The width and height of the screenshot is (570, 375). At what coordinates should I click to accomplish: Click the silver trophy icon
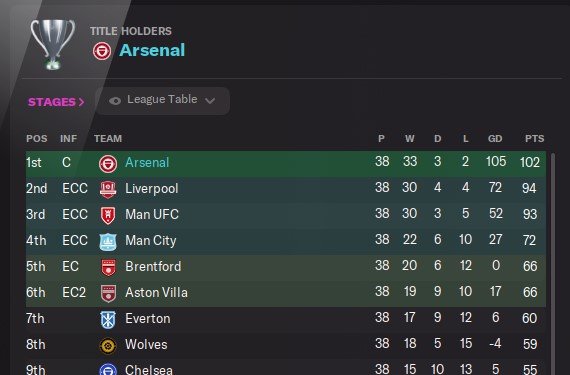[x=53, y=44]
